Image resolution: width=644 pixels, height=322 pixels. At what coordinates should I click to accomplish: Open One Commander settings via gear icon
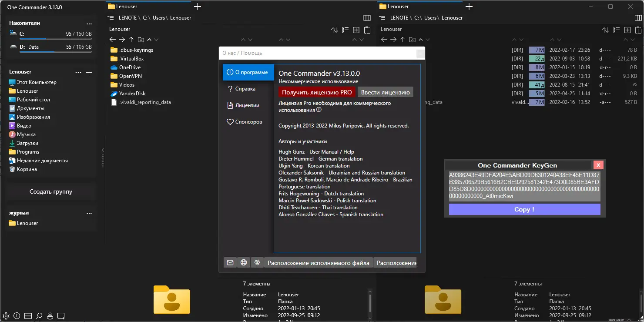(x=6, y=315)
